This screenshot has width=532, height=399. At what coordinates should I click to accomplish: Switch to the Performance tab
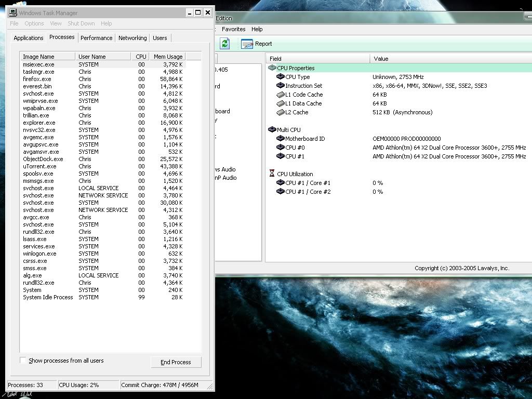click(96, 38)
